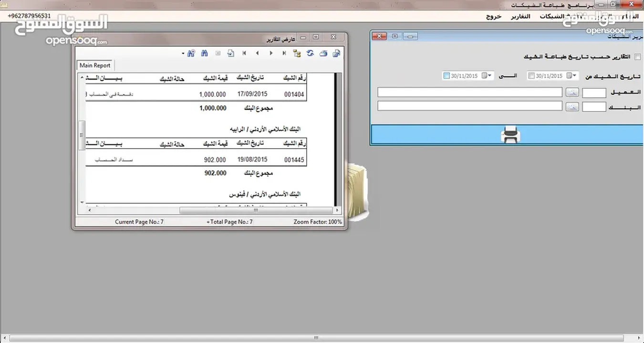Enable reports by check print date checkbox
The image size is (644, 343).
coord(637,57)
